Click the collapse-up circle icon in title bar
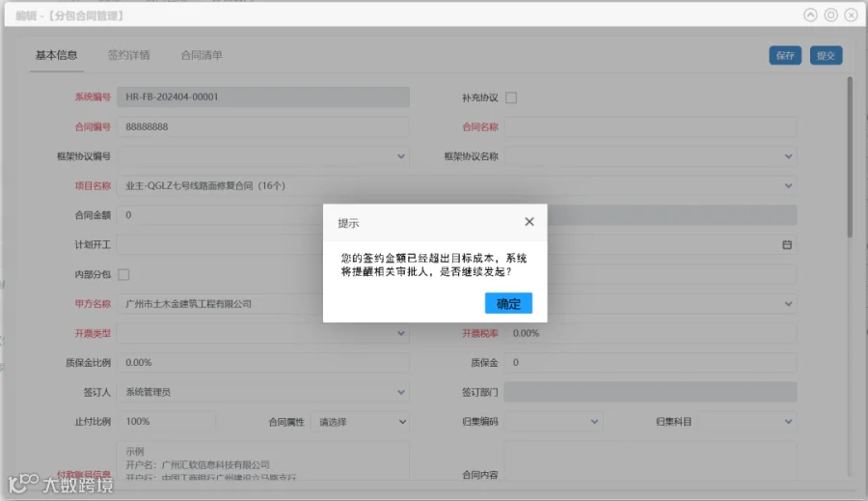Viewport: 868px width, 501px height. (x=810, y=15)
